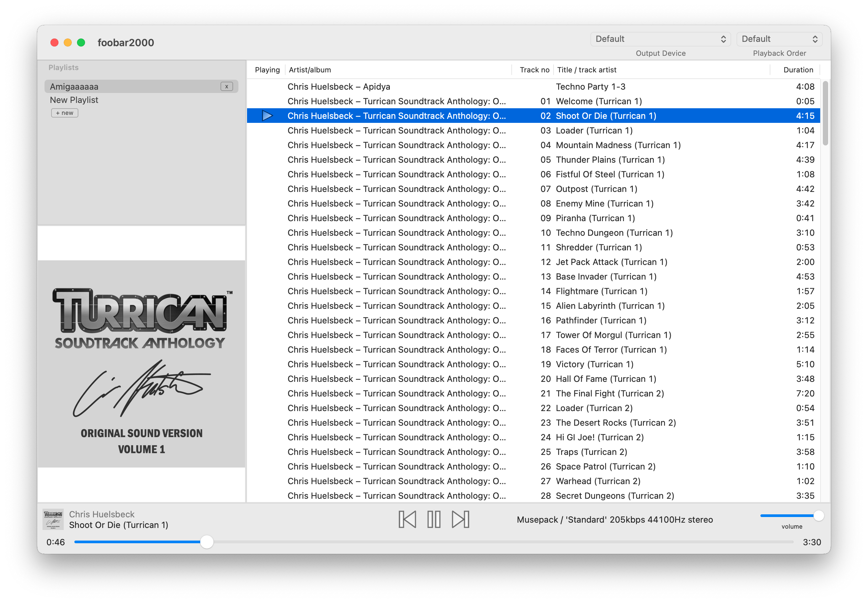
Task: Select track Alien Labyrinth (Turrican 1)
Action: pos(533,306)
